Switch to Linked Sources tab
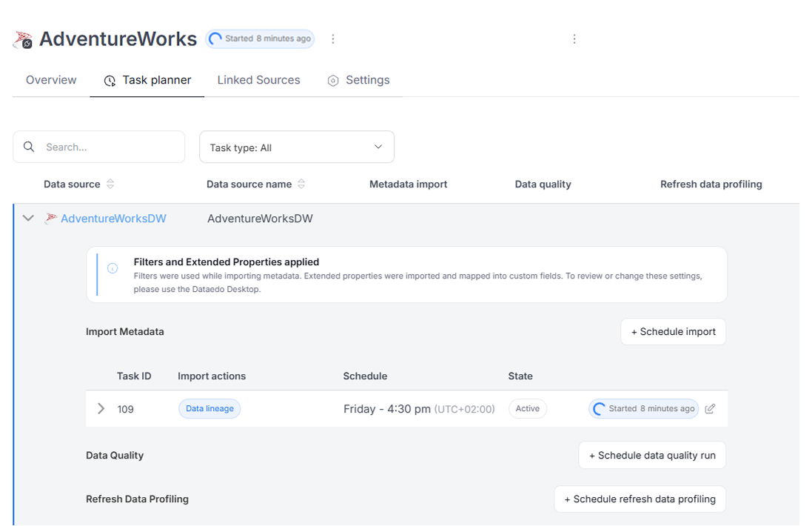 pyautogui.click(x=258, y=80)
